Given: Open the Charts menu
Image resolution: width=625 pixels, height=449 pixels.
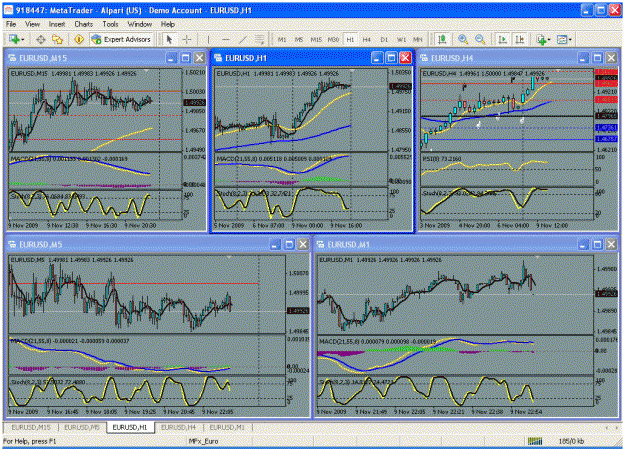Looking at the screenshot, I should 83,24.
